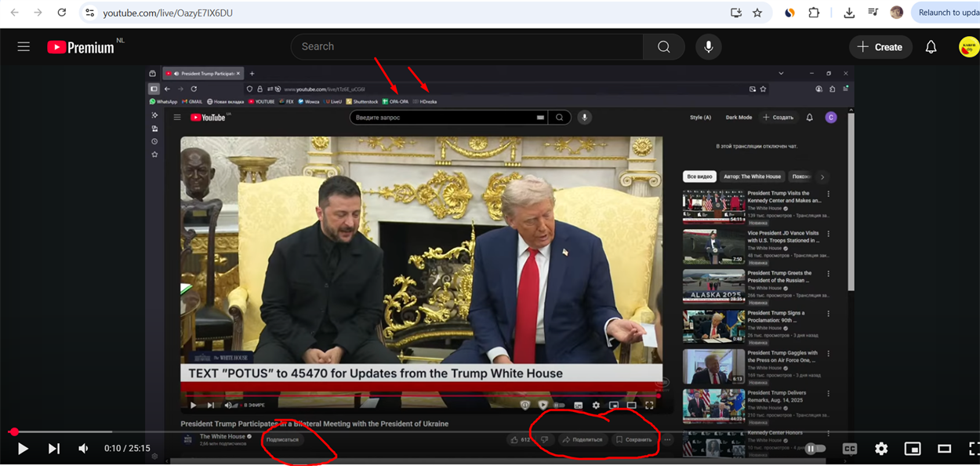Image resolution: width=980 pixels, height=466 pixels.
Task: Select the Все видео chip in the recording
Action: 699,177
